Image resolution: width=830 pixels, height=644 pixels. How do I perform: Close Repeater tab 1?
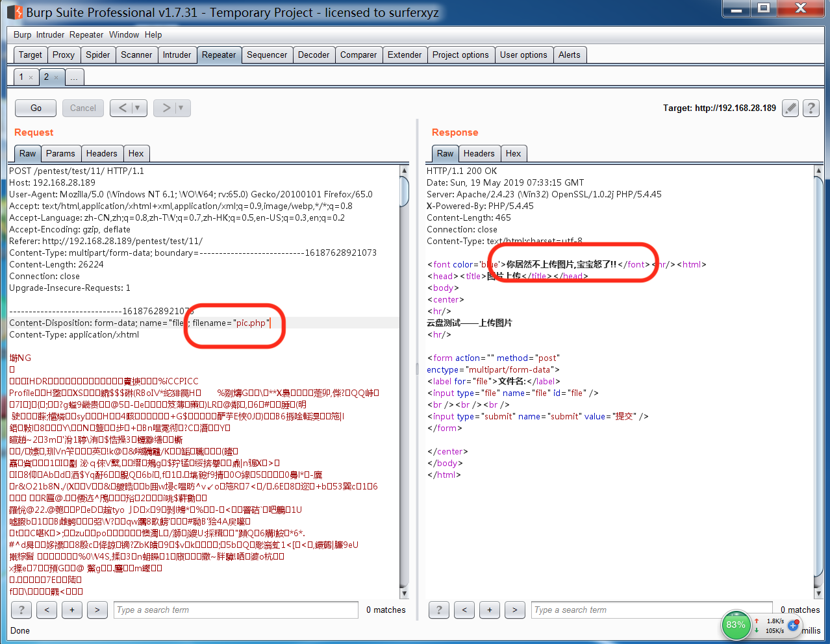pos(31,77)
